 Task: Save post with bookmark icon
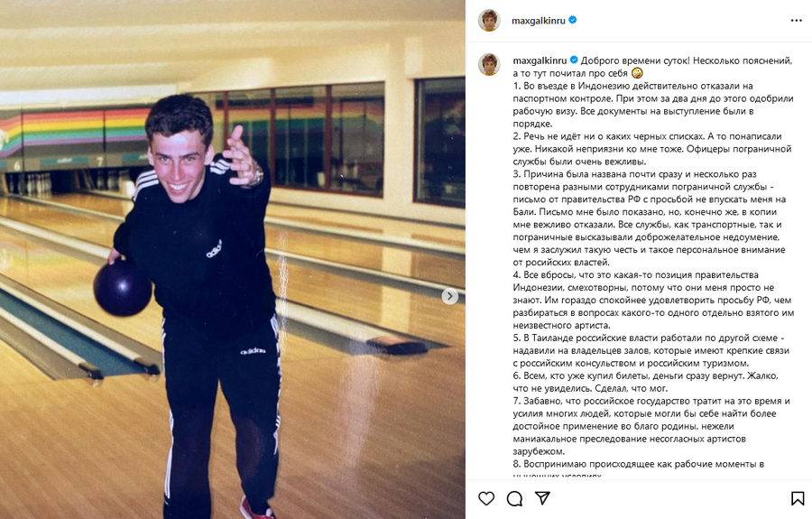(x=798, y=498)
